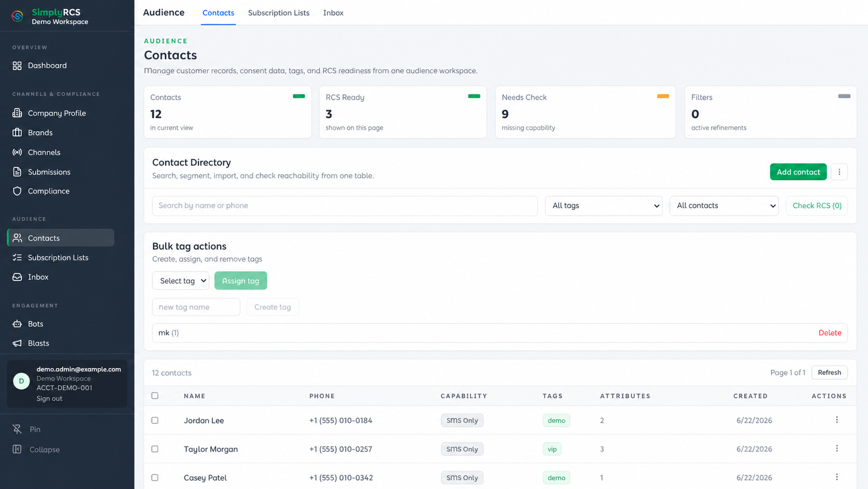Screen dimensions: 868x489
Task: Focus the Search by name or phone field
Action: pos(345,206)
